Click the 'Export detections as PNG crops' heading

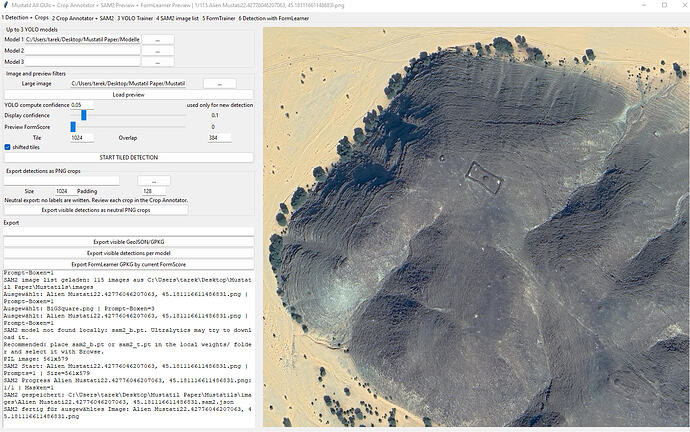(x=43, y=171)
